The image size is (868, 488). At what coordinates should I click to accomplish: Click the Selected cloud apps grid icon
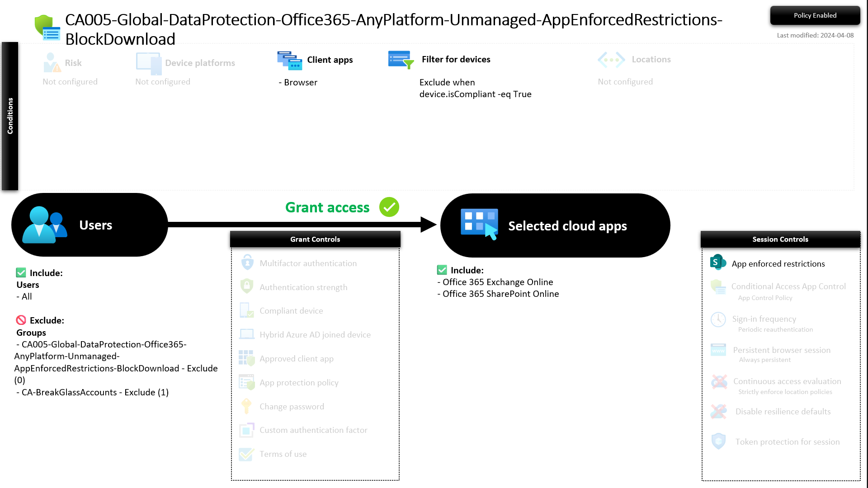(480, 224)
